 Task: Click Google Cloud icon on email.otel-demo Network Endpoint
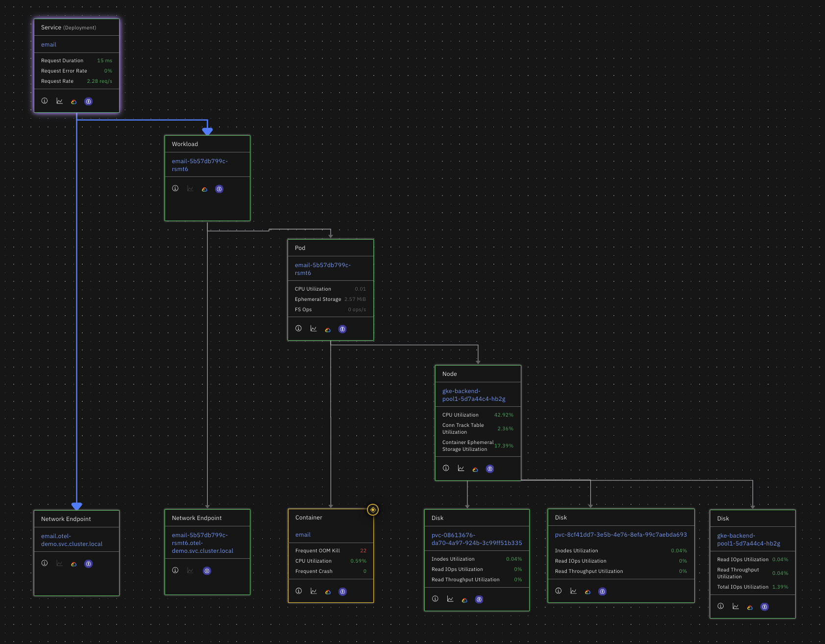74,564
